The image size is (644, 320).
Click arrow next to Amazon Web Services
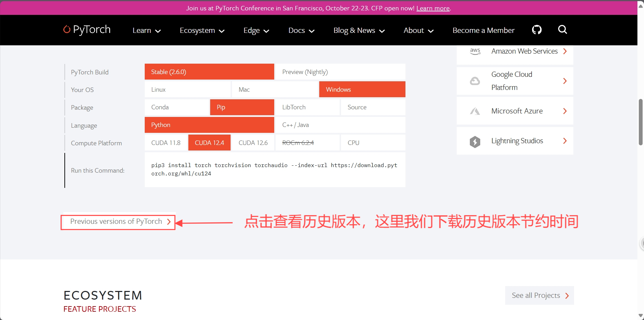[565, 51]
